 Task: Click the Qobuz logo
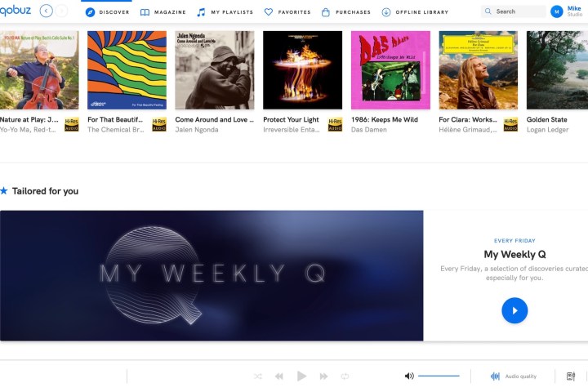16,11
